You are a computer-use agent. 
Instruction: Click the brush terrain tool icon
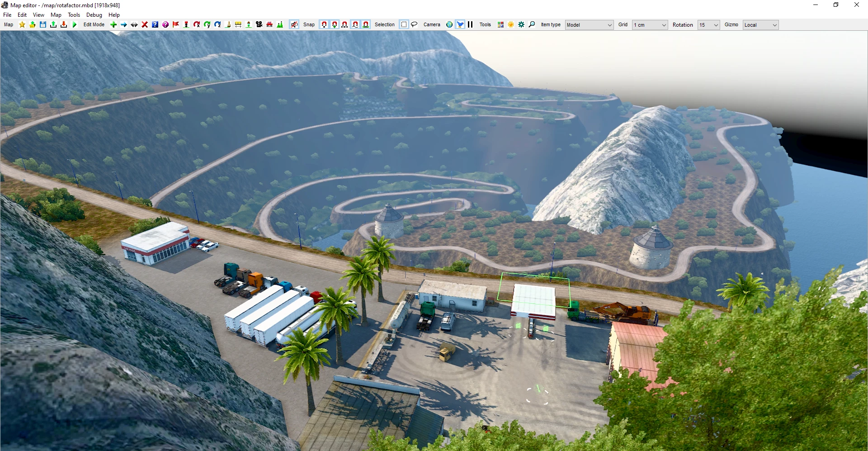(228, 24)
